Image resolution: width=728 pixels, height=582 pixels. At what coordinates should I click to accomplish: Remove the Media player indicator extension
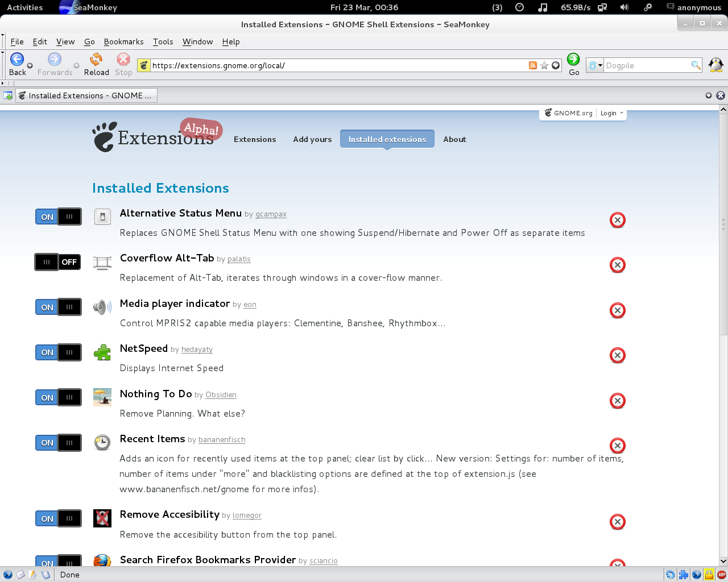point(618,310)
